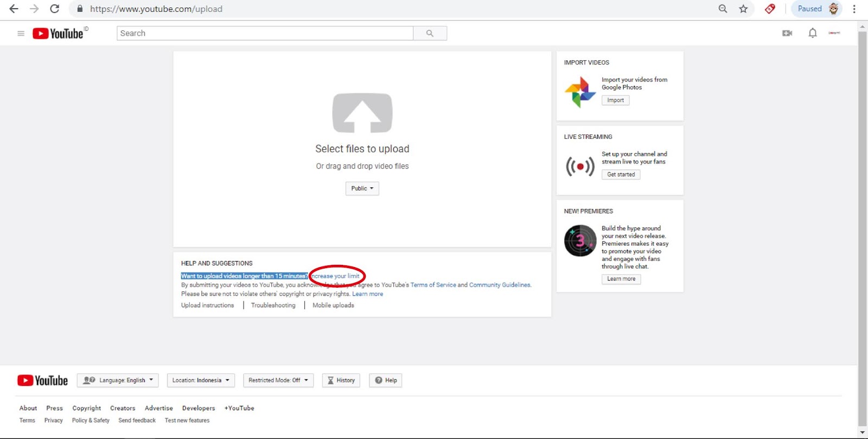Click the History button with hourglass
This screenshot has height=439, width=868.
[341, 380]
